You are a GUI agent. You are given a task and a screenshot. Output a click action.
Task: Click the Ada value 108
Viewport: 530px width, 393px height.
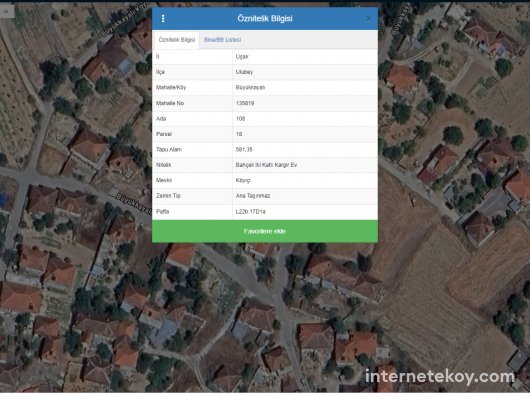[x=241, y=119]
